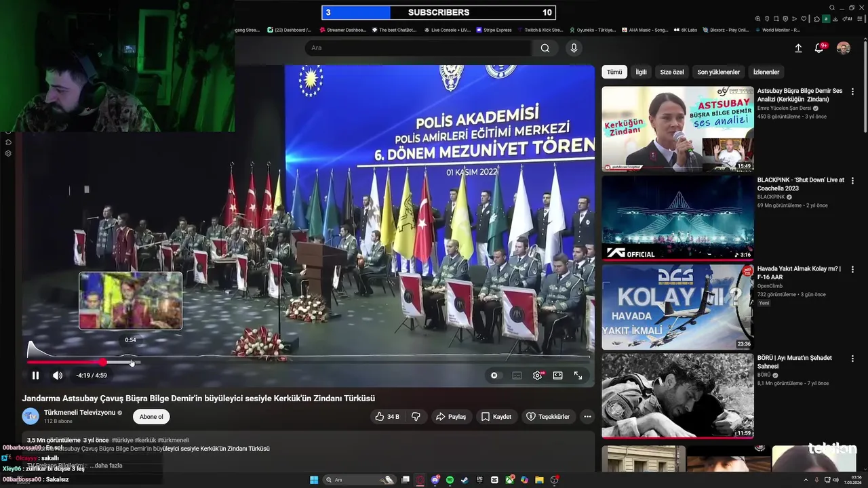Screen dimensions: 868x488
Task: Open options menu for Astsubay ses analizi video
Action: point(852,91)
